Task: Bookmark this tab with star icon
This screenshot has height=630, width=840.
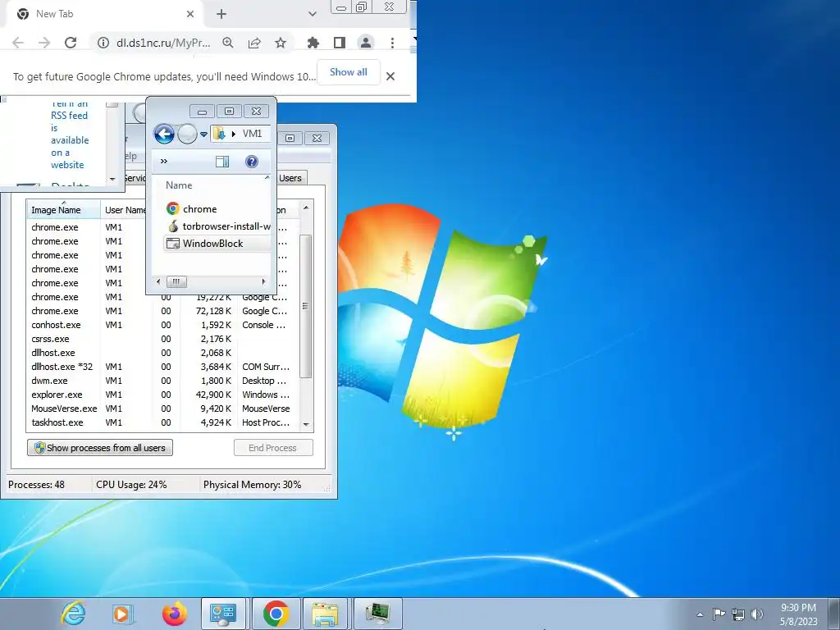Action: 281,43
